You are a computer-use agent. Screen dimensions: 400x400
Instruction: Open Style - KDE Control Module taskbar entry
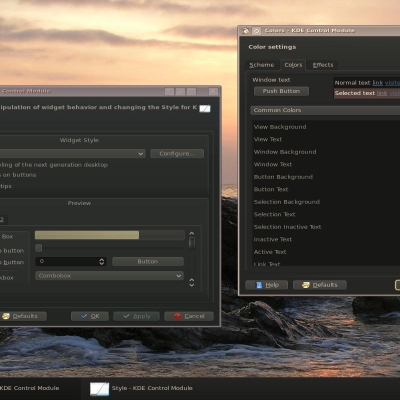[142, 389]
